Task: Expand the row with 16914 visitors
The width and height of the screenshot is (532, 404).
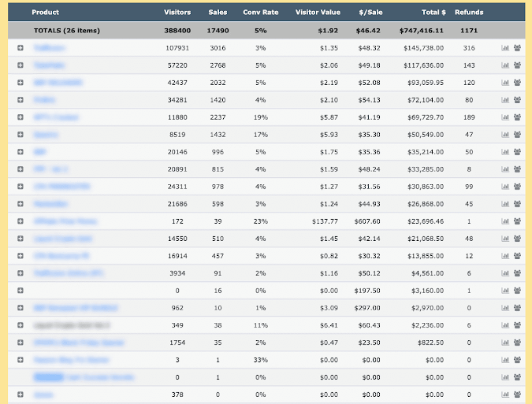Action: (20, 256)
